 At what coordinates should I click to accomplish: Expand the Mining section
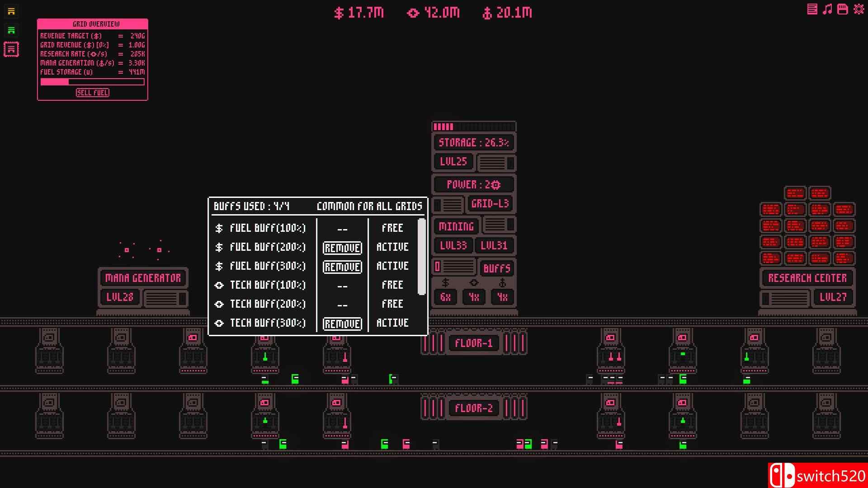point(456,226)
